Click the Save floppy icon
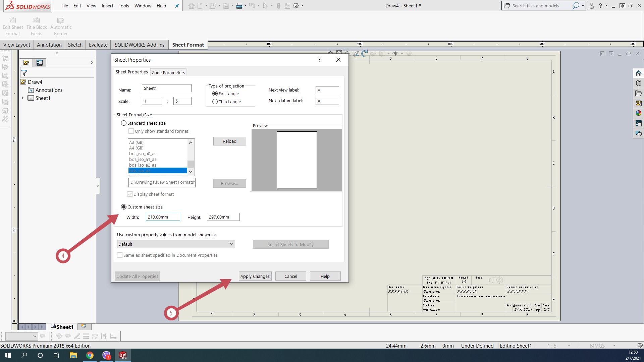 226,6
